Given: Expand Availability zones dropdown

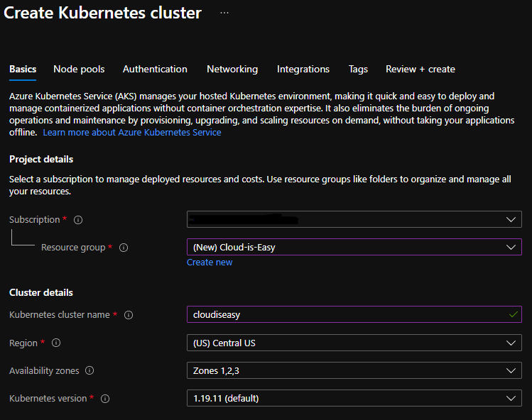Looking at the screenshot, I should click(354, 370).
